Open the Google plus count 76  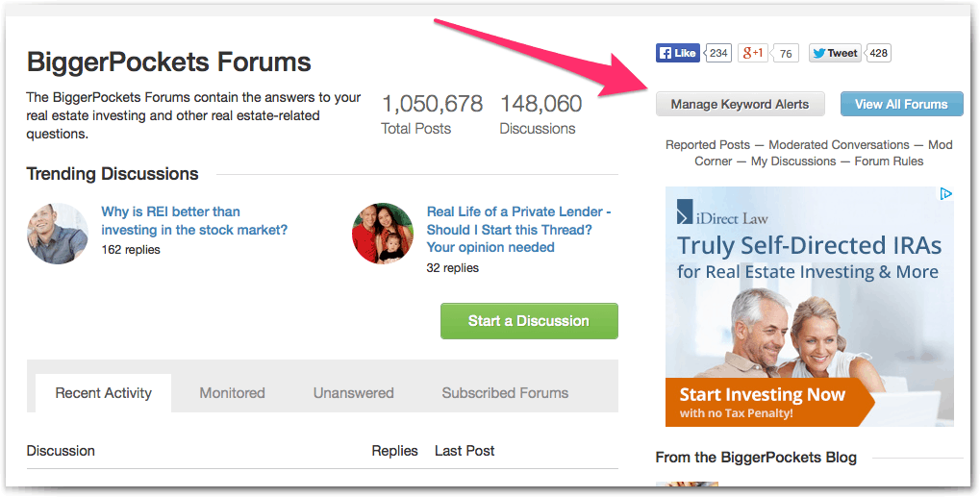click(x=786, y=54)
